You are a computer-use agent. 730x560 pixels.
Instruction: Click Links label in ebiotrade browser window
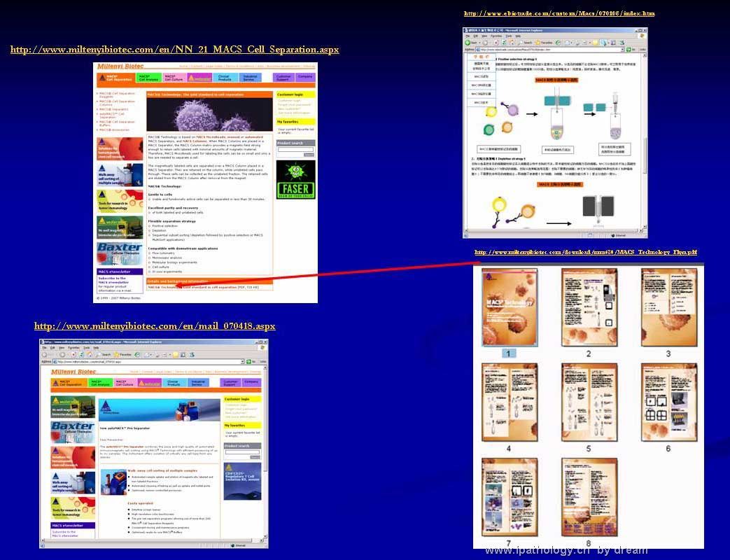click(x=643, y=49)
